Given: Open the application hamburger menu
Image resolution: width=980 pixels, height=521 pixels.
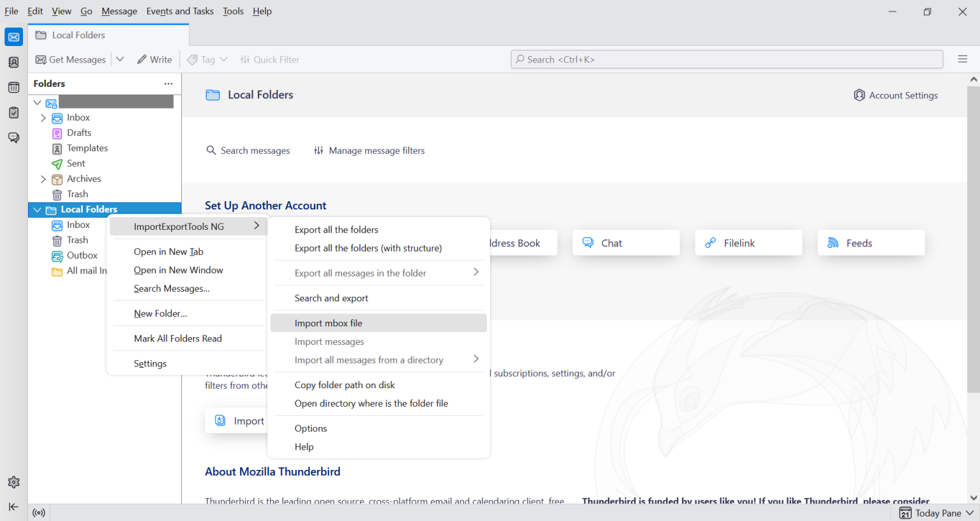Looking at the screenshot, I should click(963, 59).
